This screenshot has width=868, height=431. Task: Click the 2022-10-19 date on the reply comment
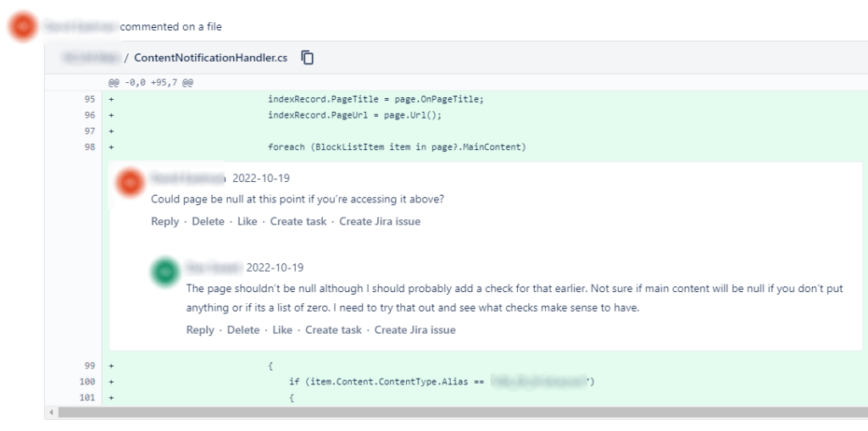click(275, 268)
